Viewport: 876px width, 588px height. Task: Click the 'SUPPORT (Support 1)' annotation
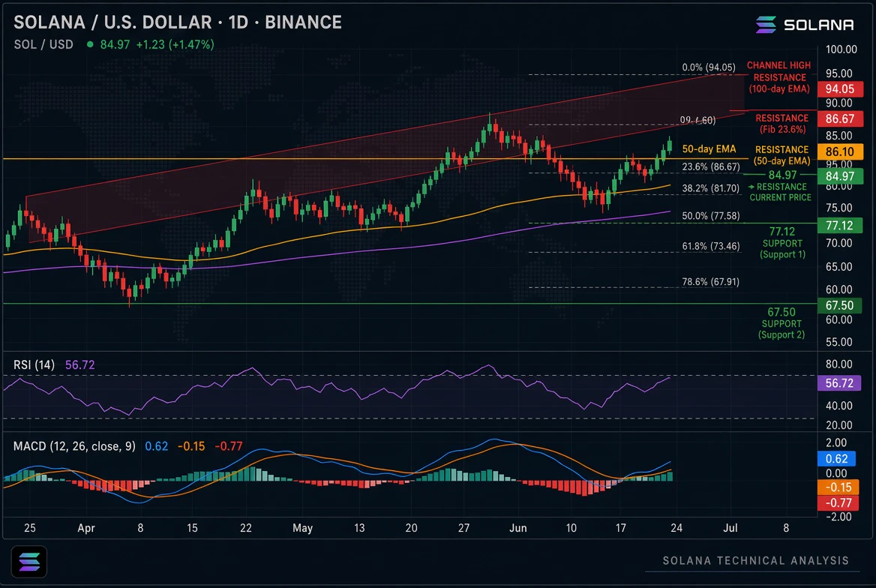782,249
